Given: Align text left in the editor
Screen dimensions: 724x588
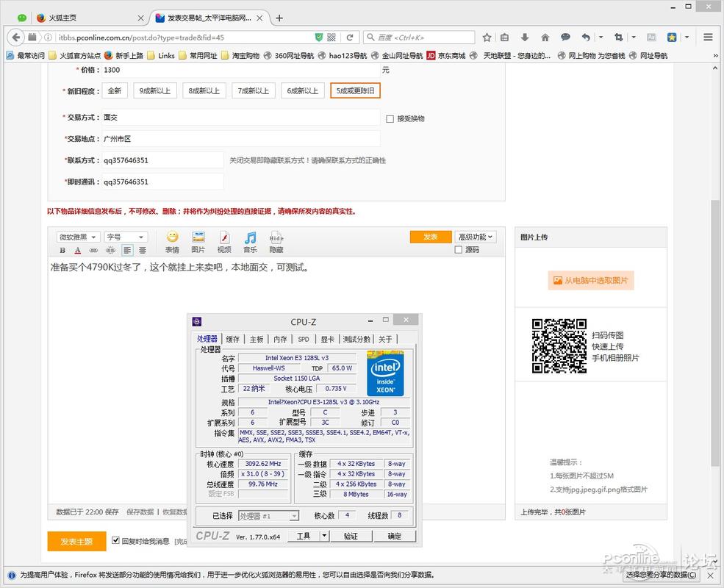Looking at the screenshot, I should [x=127, y=250].
